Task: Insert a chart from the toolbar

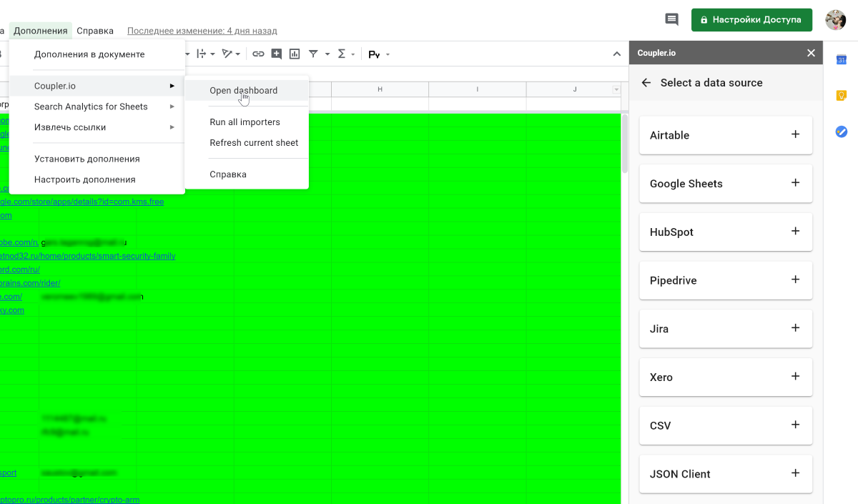Action: point(294,54)
